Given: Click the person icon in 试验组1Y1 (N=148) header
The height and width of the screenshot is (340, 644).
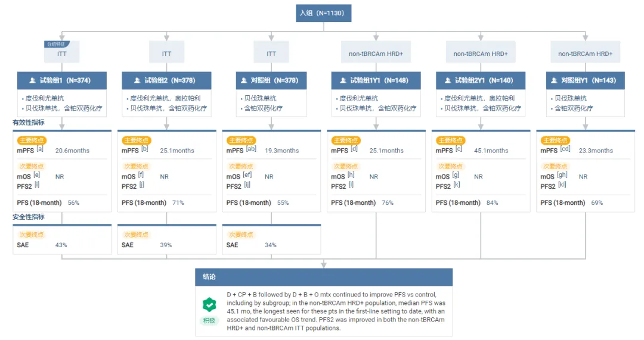Looking at the screenshot, I should coord(343,80).
